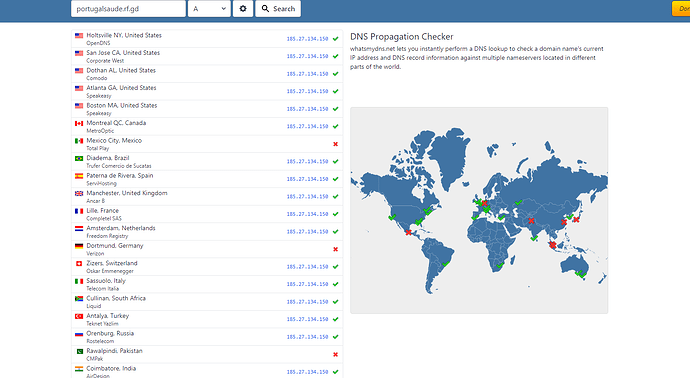Click the Manchester green check icon
This screenshot has width=690, height=378.
click(336, 197)
